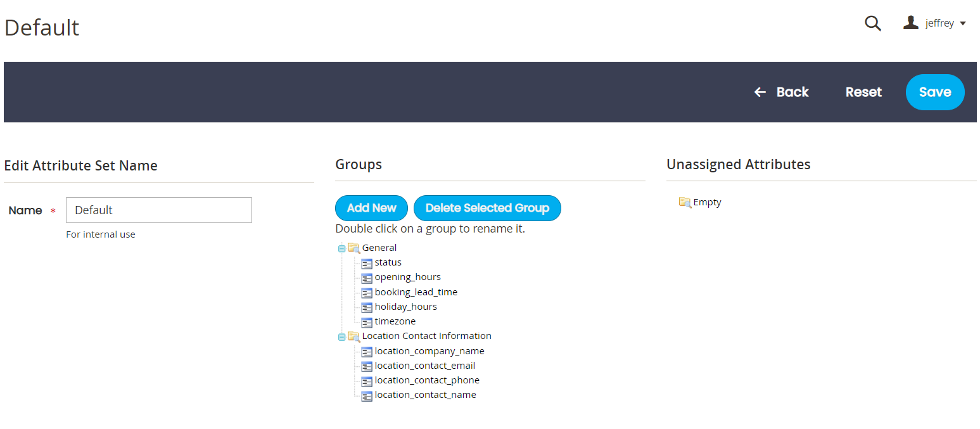Image resolution: width=980 pixels, height=429 pixels.
Task: Select the opening_hours attribute label
Action: pyautogui.click(x=407, y=277)
